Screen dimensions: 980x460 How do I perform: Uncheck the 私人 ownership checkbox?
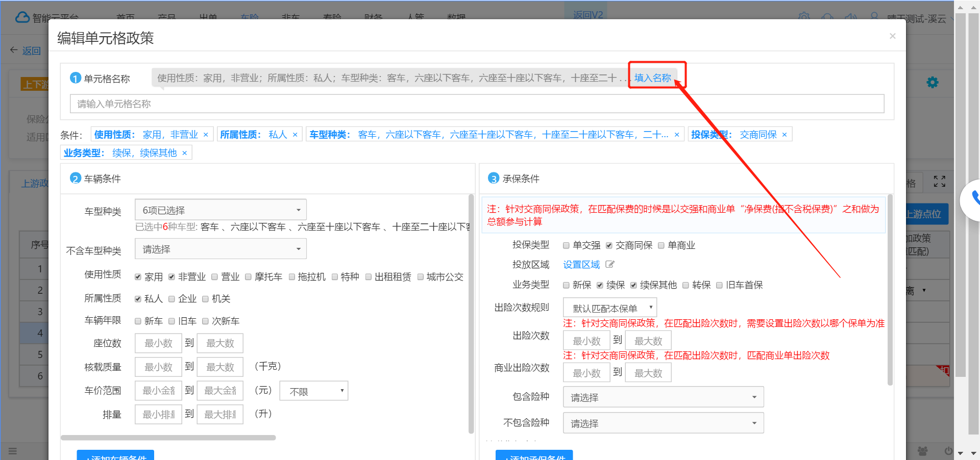click(138, 299)
